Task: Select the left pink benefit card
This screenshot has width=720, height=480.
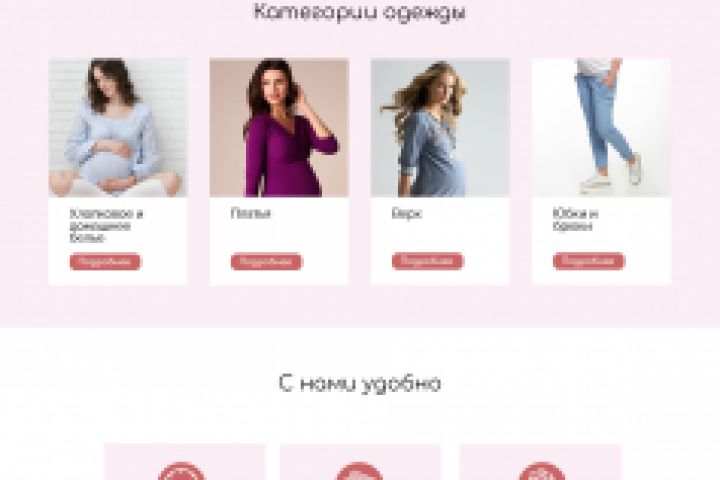Action: 184,462
